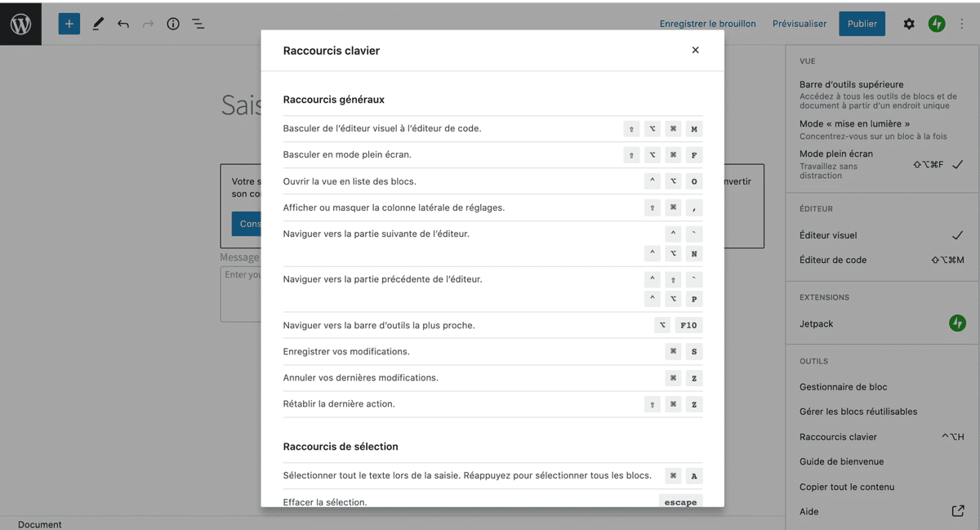This screenshot has width=980, height=530.
Task: Click the Publier button
Action: [862, 24]
